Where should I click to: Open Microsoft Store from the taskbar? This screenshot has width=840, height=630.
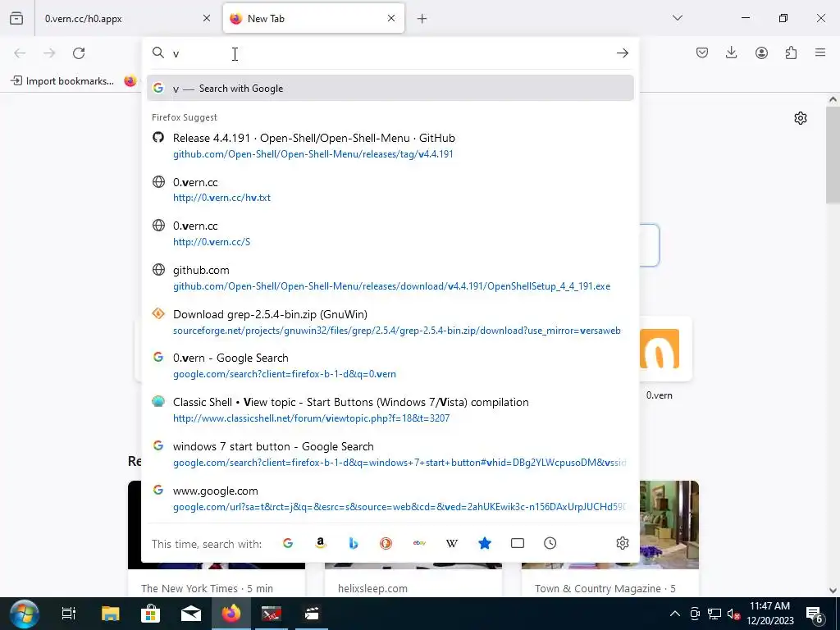151,614
